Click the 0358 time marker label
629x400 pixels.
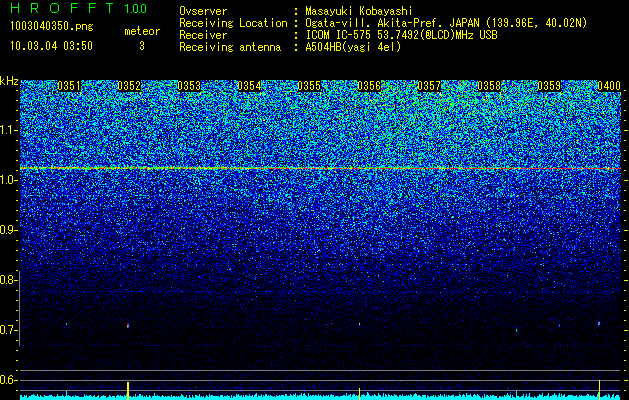point(489,86)
